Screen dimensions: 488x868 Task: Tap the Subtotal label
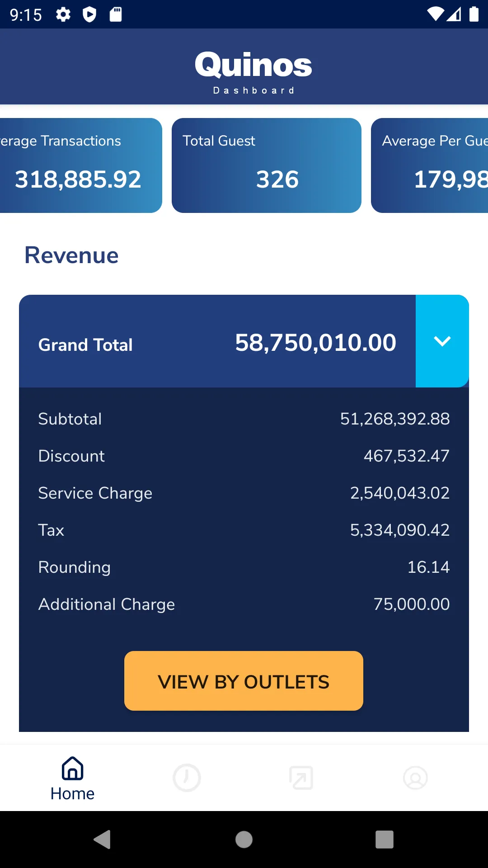coord(70,419)
